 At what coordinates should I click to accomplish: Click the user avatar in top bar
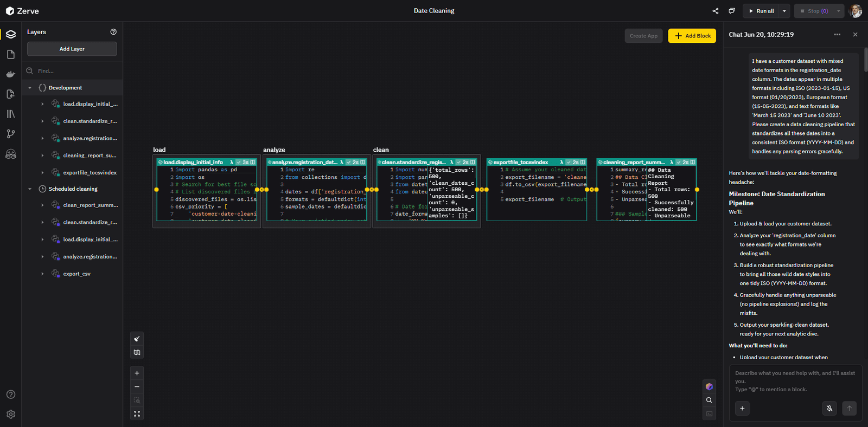pos(856,11)
